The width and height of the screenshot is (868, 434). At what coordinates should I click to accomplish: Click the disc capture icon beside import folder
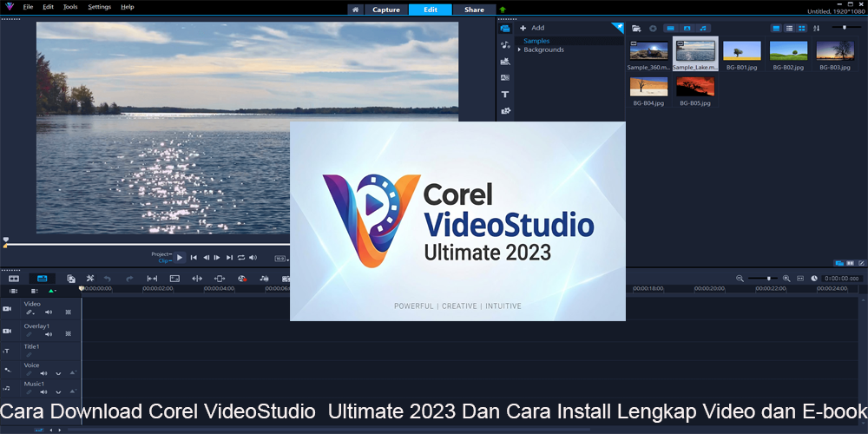pos(653,29)
